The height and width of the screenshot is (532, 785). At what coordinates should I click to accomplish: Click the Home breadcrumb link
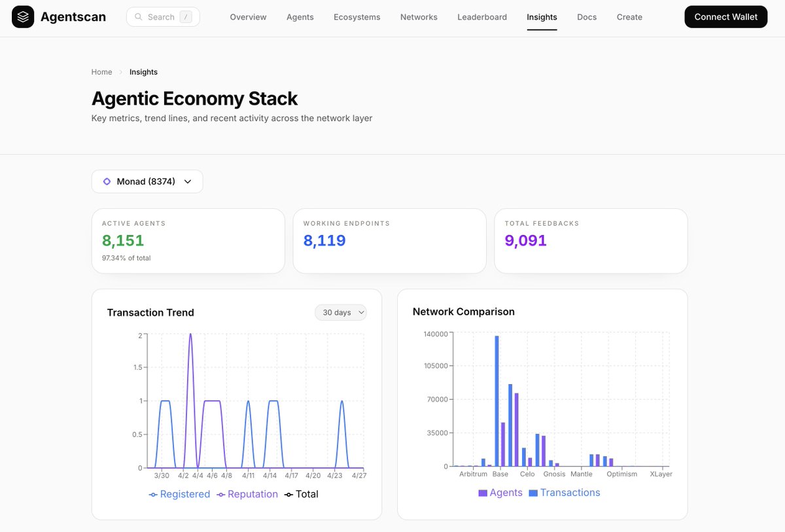101,72
